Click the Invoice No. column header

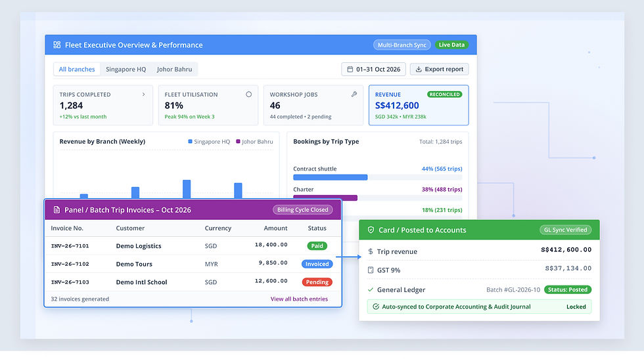tap(67, 228)
